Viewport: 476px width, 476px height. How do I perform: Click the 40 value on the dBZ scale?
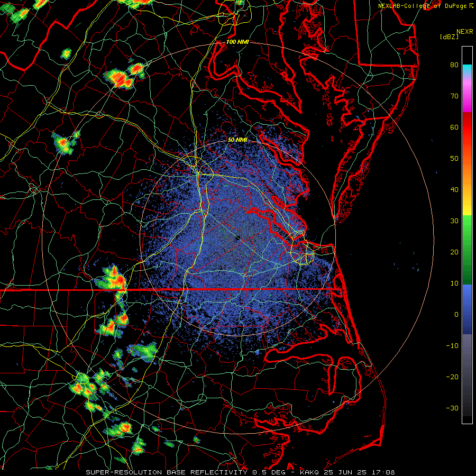click(454, 190)
